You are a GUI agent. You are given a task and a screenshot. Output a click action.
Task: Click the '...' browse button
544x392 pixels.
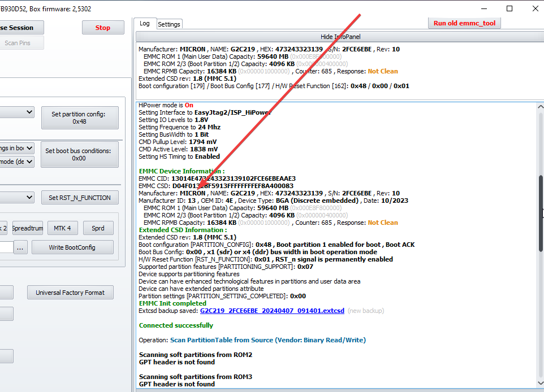(20, 247)
